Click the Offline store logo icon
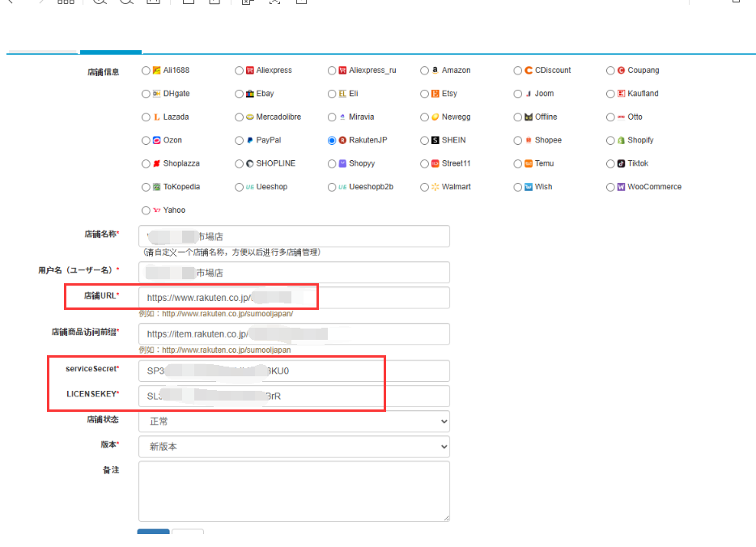756x547 pixels. (529, 117)
